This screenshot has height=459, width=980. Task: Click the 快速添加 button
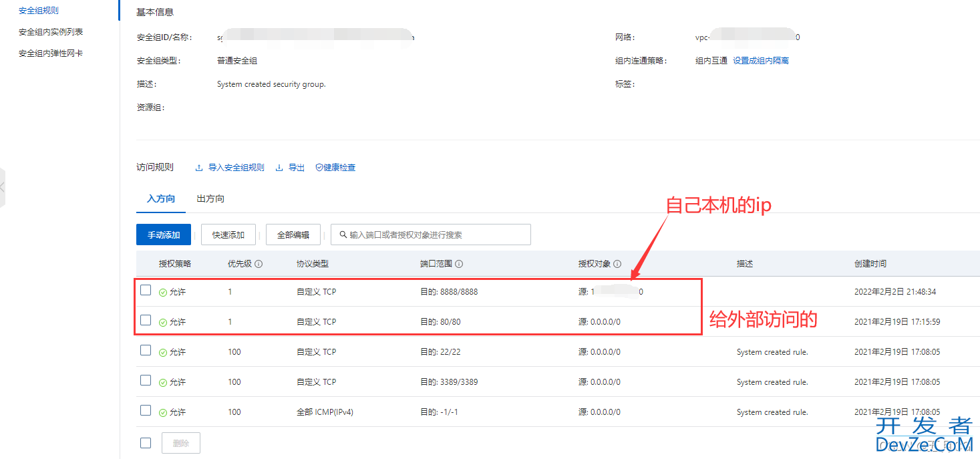[228, 235]
